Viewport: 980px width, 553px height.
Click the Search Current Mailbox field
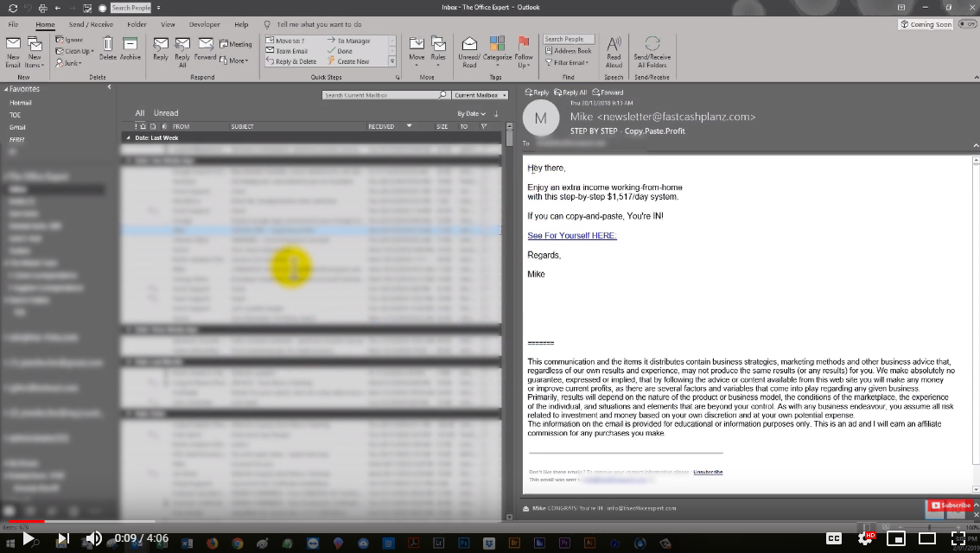coord(380,95)
